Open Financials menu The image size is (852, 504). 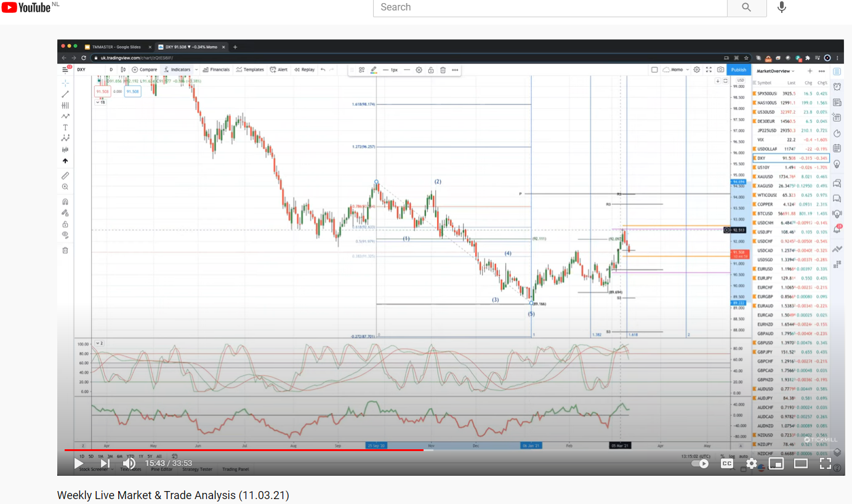(x=216, y=70)
